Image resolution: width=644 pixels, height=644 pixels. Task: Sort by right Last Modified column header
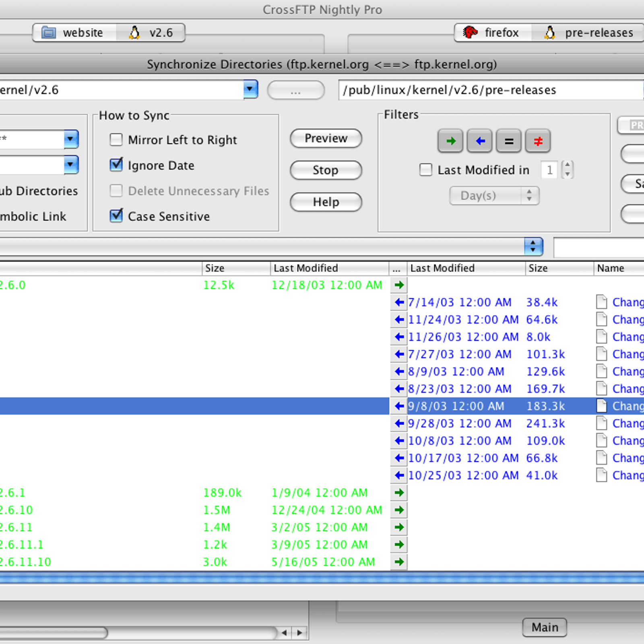pos(466,268)
